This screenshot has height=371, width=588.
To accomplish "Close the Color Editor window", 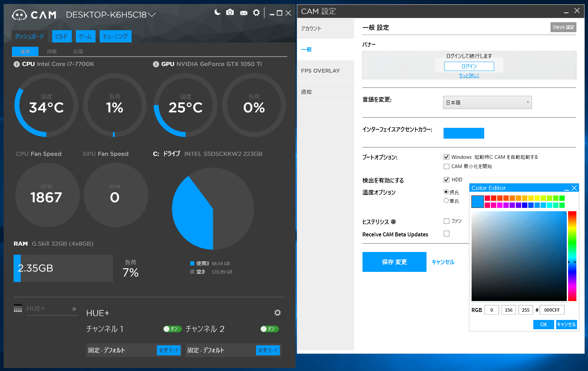I will click(574, 188).
